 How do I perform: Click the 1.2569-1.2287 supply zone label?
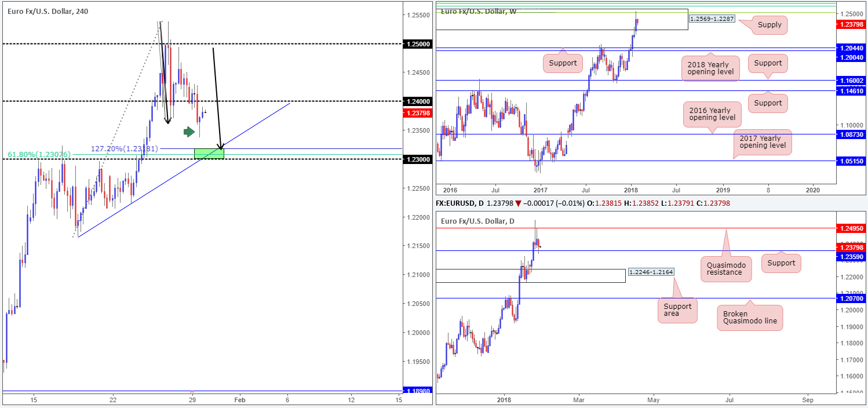(x=713, y=19)
